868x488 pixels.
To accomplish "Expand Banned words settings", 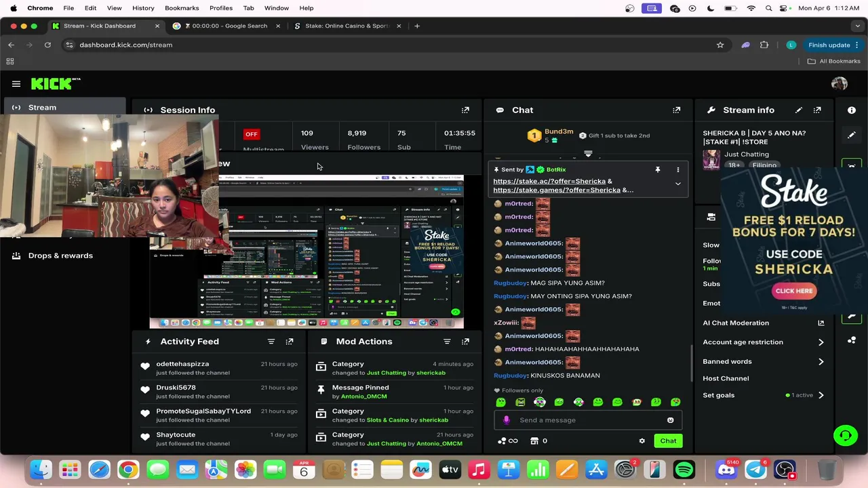I will 821,362.
